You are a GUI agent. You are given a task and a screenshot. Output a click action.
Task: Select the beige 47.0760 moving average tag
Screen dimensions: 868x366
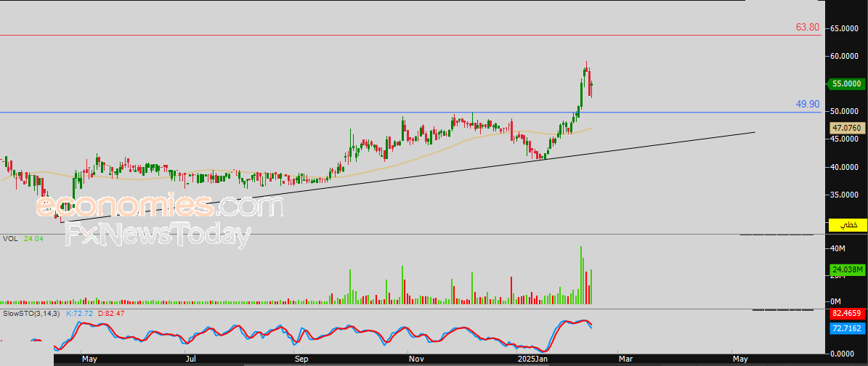tap(846, 127)
